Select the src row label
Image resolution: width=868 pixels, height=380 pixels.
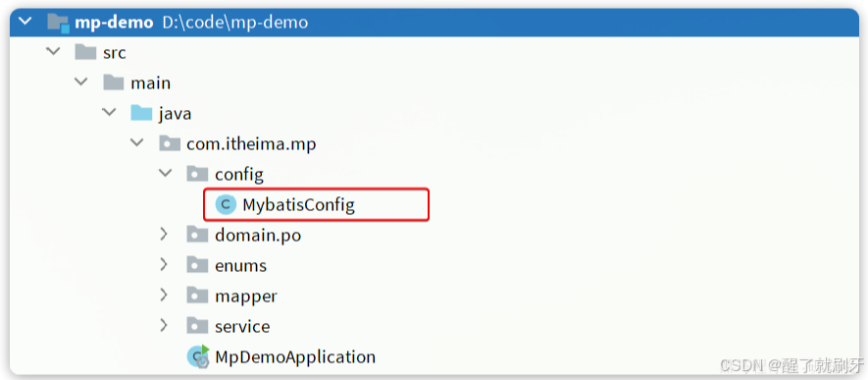tap(115, 53)
